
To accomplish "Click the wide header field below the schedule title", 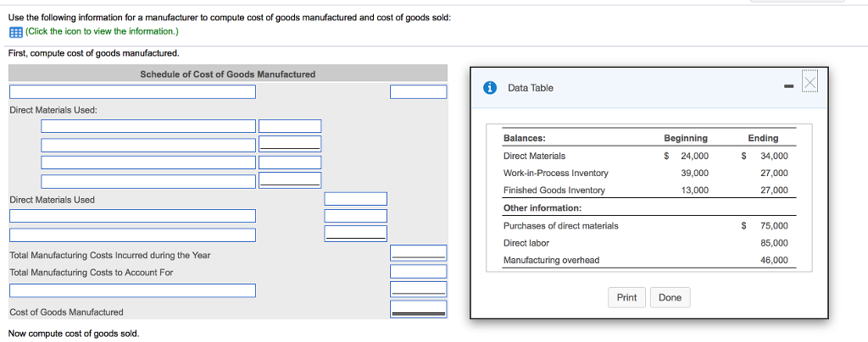I will [x=132, y=91].
